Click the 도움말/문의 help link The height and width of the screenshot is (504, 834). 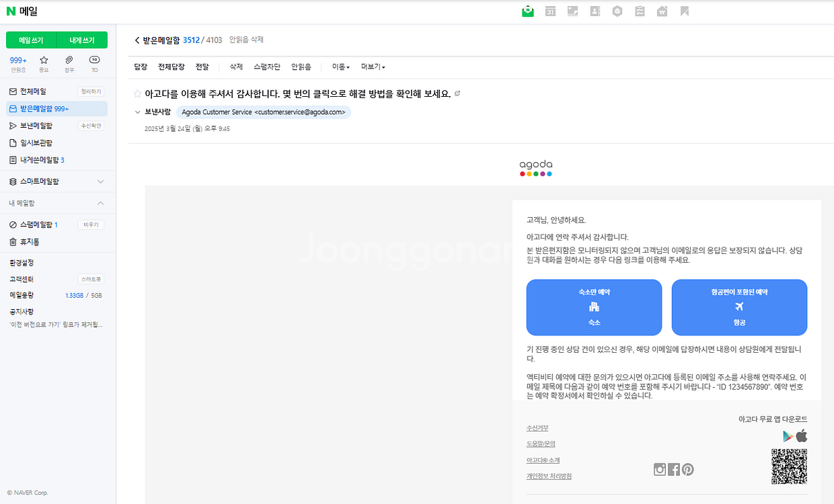(x=541, y=444)
